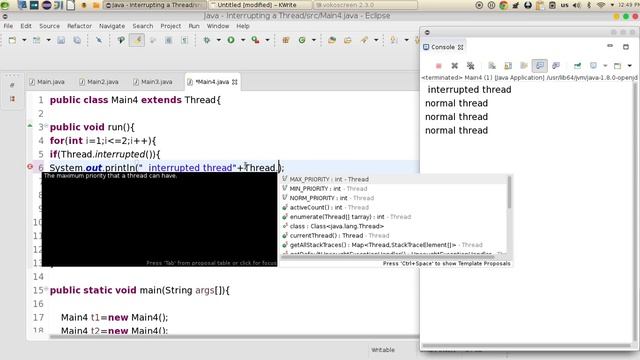640x360 pixels.
Task: Select currentThread() proposal in autocomplete
Action: 394,236
